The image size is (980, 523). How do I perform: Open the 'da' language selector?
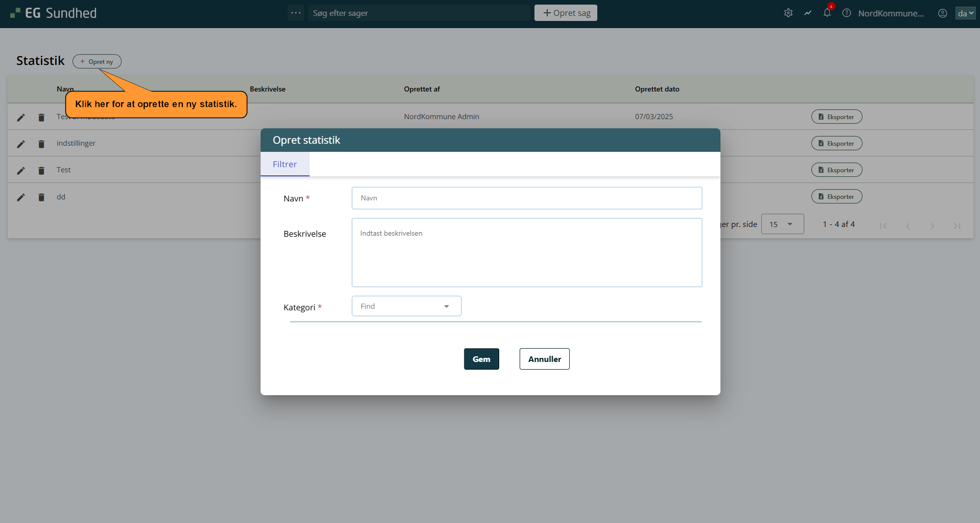[965, 13]
